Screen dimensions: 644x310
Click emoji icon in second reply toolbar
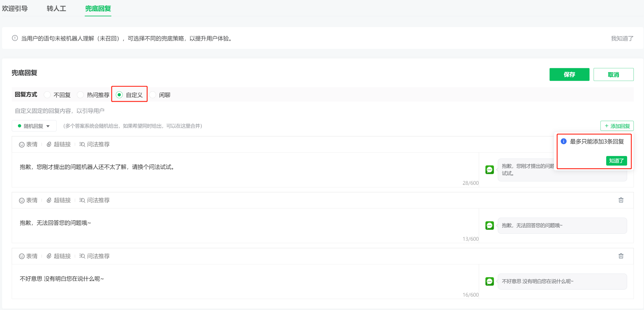point(28,200)
